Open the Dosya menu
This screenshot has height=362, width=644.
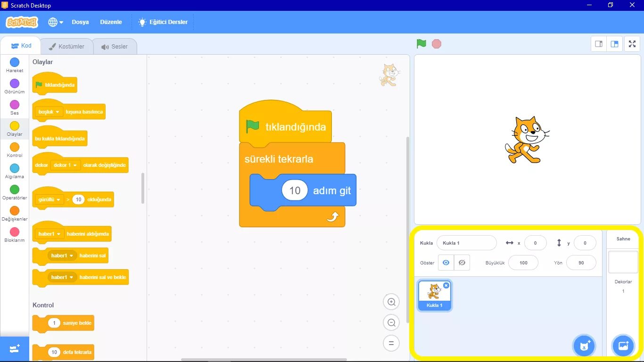pos(80,22)
